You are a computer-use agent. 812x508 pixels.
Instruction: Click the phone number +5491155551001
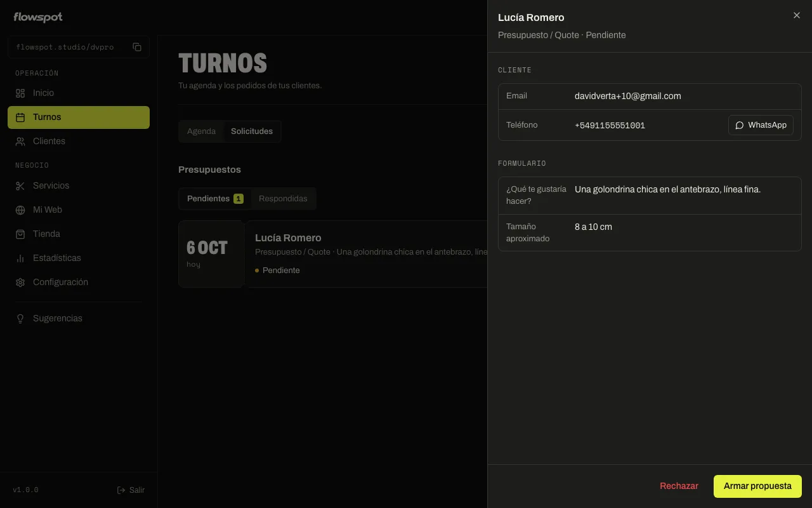[x=610, y=126]
